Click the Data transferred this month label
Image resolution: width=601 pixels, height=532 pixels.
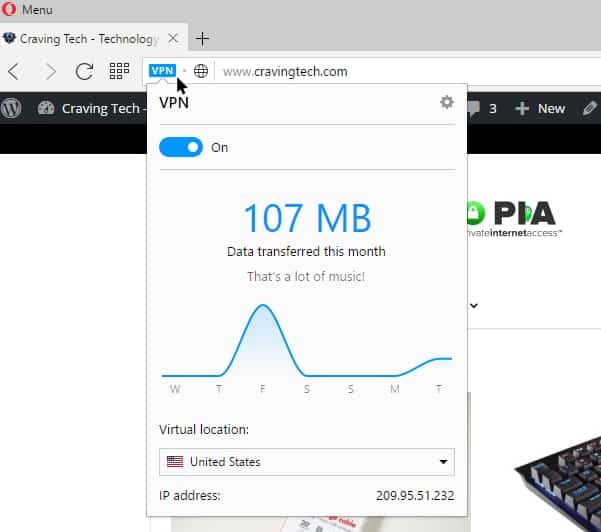pos(306,251)
